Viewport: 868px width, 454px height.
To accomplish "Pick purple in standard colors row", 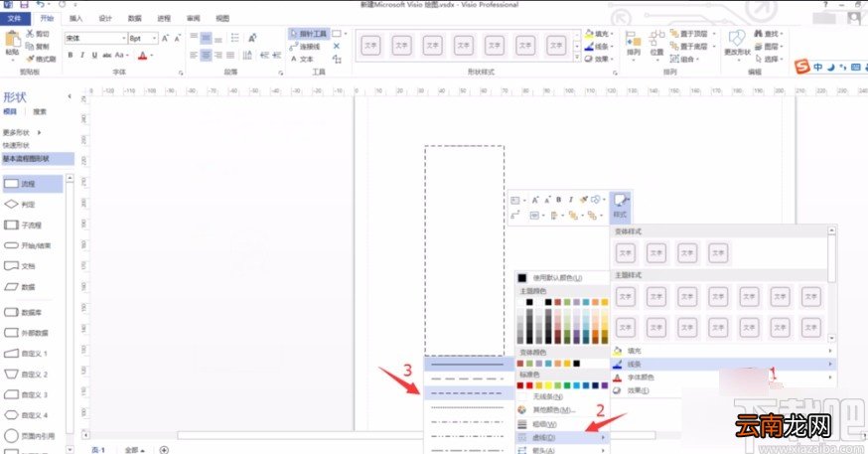I will [x=605, y=385].
